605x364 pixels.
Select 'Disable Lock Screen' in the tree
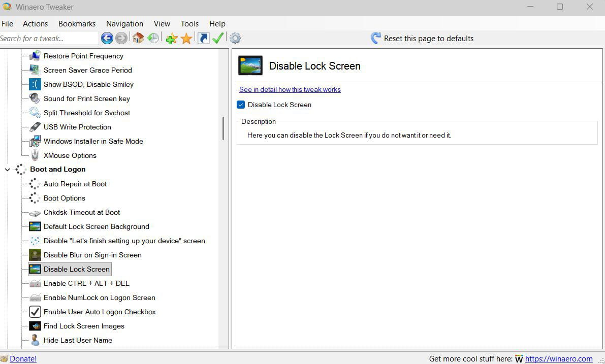click(76, 269)
